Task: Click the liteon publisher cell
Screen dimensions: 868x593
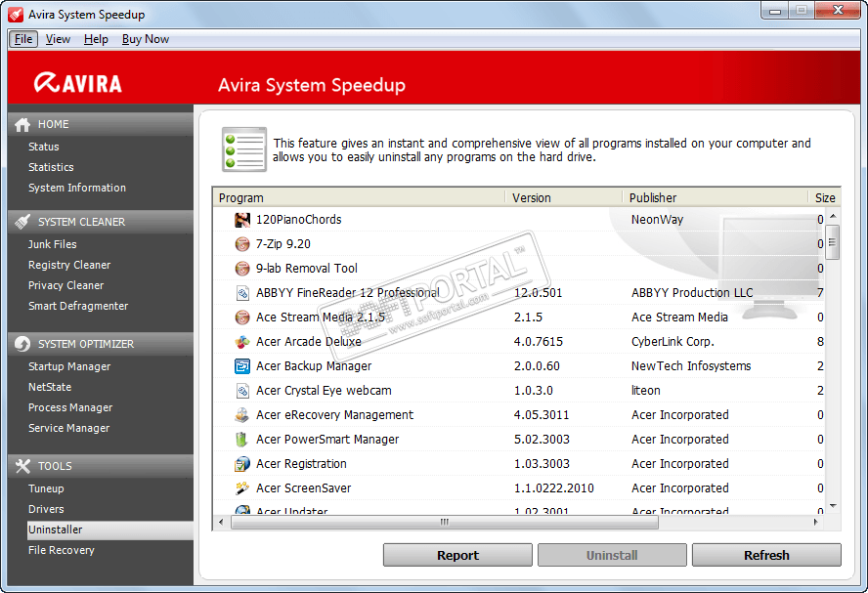Action: [x=645, y=391]
